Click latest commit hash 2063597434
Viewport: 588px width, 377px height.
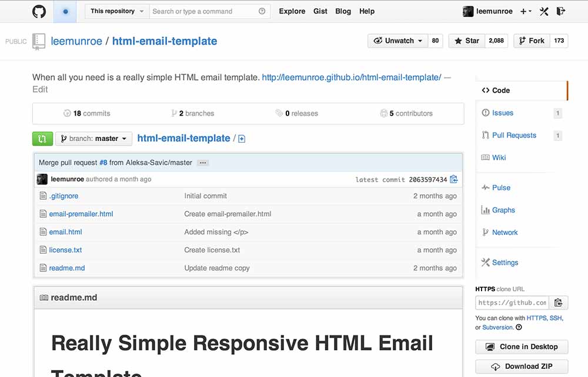point(428,180)
